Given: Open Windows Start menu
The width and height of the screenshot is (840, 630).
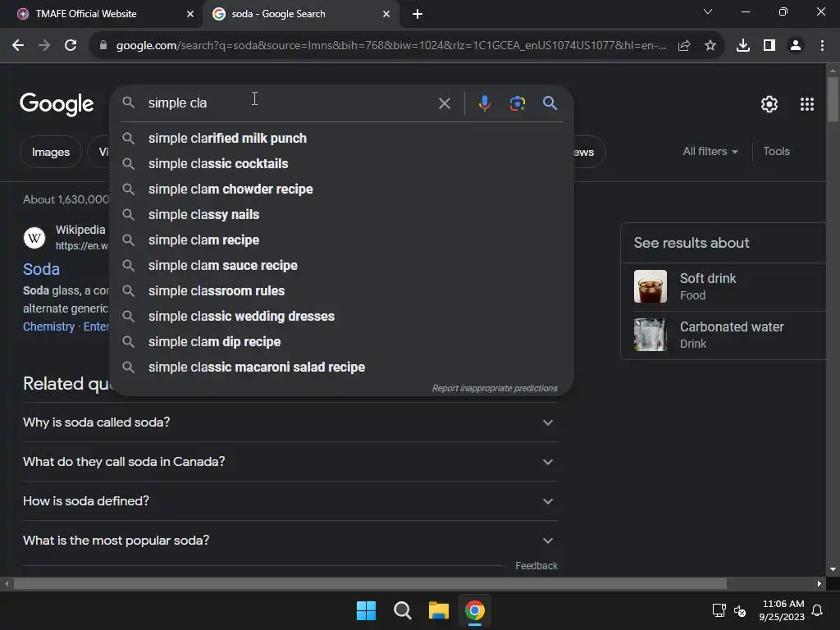Looking at the screenshot, I should pos(367,610).
